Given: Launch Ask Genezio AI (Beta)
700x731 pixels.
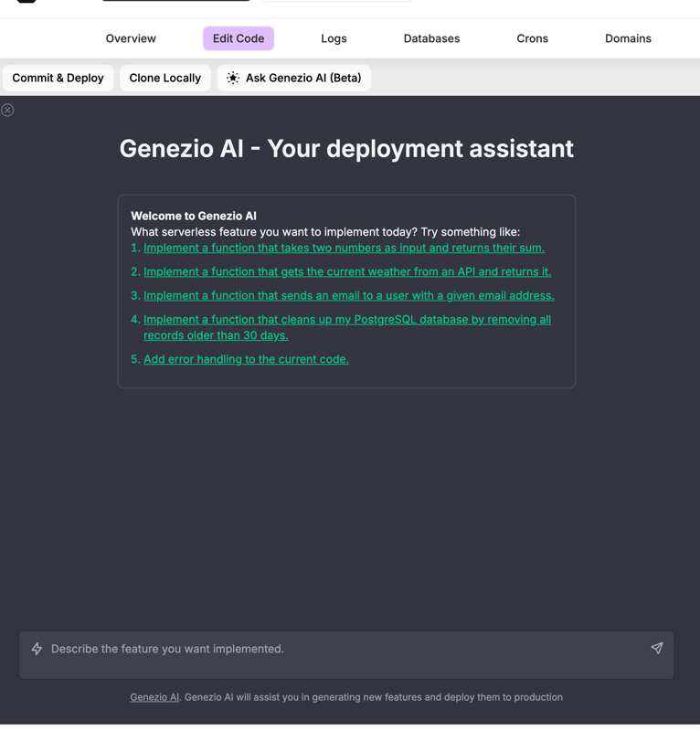Looking at the screenshot, I should click(x=293, y=78).
